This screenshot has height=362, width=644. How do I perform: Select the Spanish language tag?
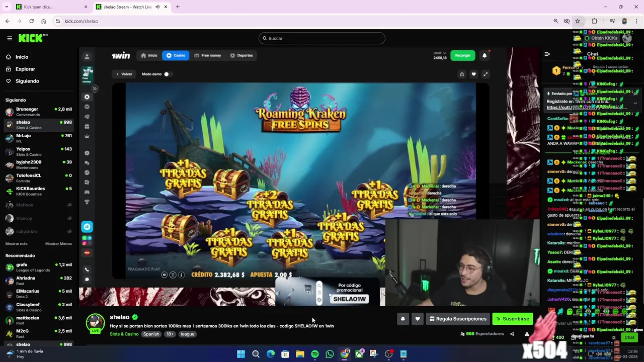(151, 334)
